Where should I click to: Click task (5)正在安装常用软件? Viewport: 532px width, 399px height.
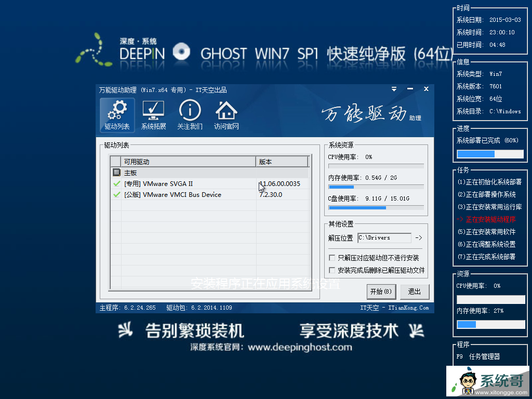(x=486, y=232)
